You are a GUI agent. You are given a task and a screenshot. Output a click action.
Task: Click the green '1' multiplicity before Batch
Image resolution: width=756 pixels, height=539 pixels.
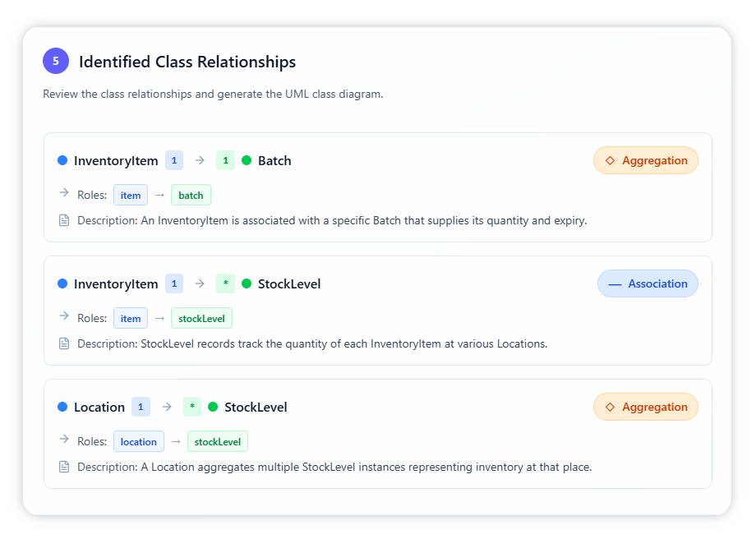pyautogui.click(x=225, y=160)
